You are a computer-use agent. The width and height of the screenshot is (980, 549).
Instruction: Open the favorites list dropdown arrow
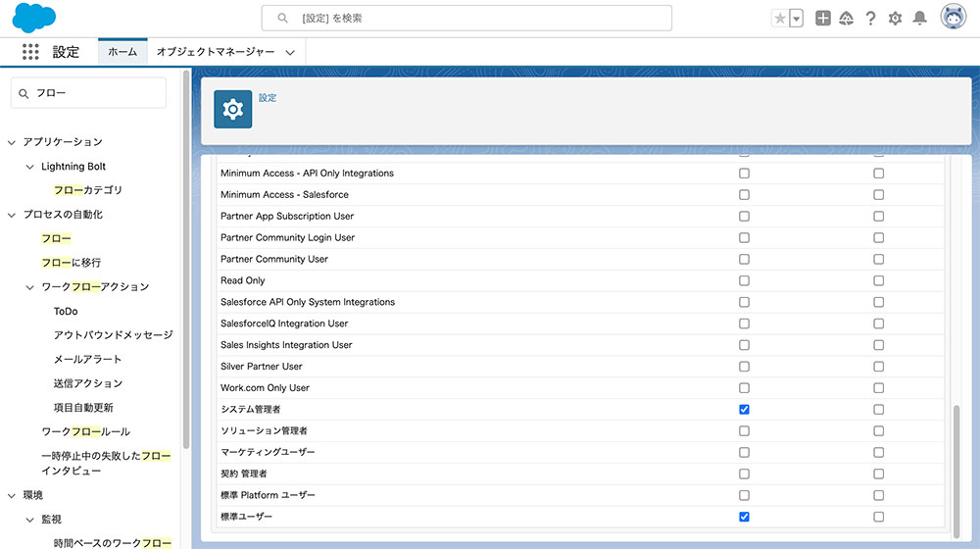796,19
